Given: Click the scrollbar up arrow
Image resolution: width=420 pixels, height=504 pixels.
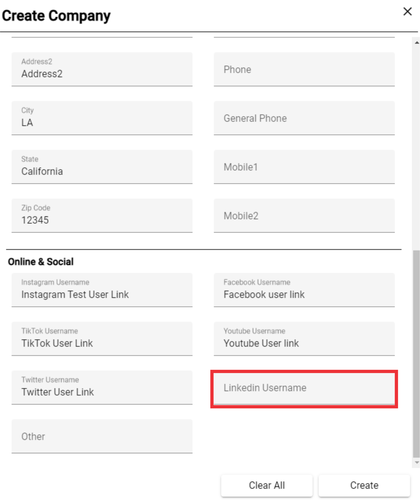Looking at the screenshot, I should coord(417,43).
